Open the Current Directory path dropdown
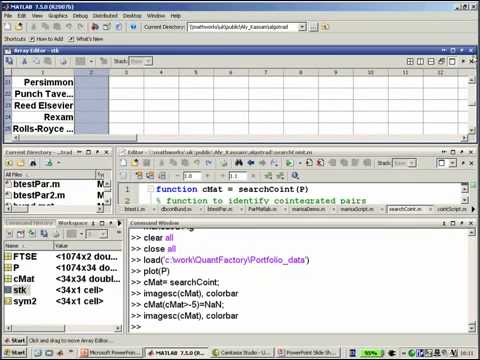This screenshot has height=360, width=480. pos(302,27)
